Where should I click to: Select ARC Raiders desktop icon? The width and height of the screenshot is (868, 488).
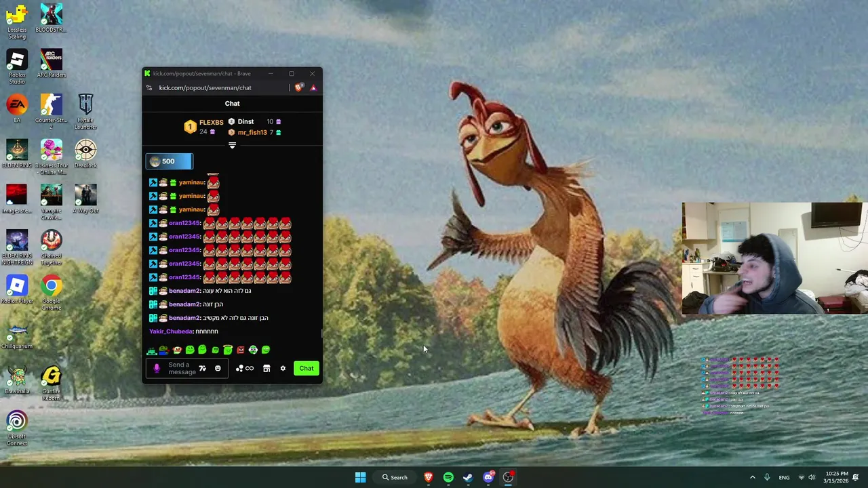click(51, 64)
